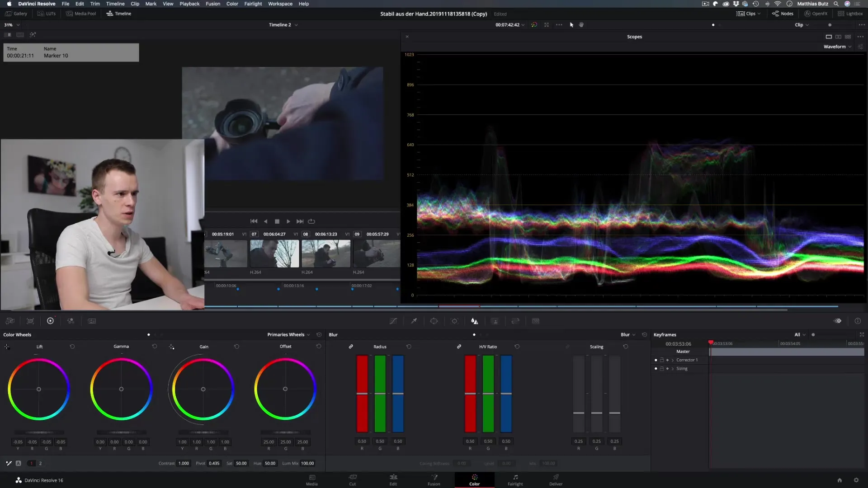
Task: Reset all Color Wheels grades
Action: tap(319, 335)
